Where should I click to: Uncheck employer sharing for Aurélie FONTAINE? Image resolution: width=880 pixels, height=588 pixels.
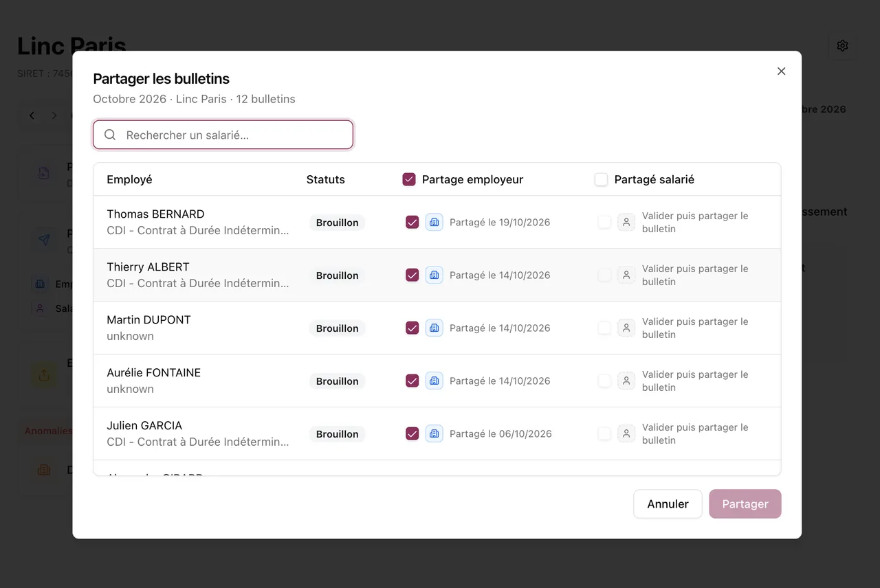click(412, 381)
